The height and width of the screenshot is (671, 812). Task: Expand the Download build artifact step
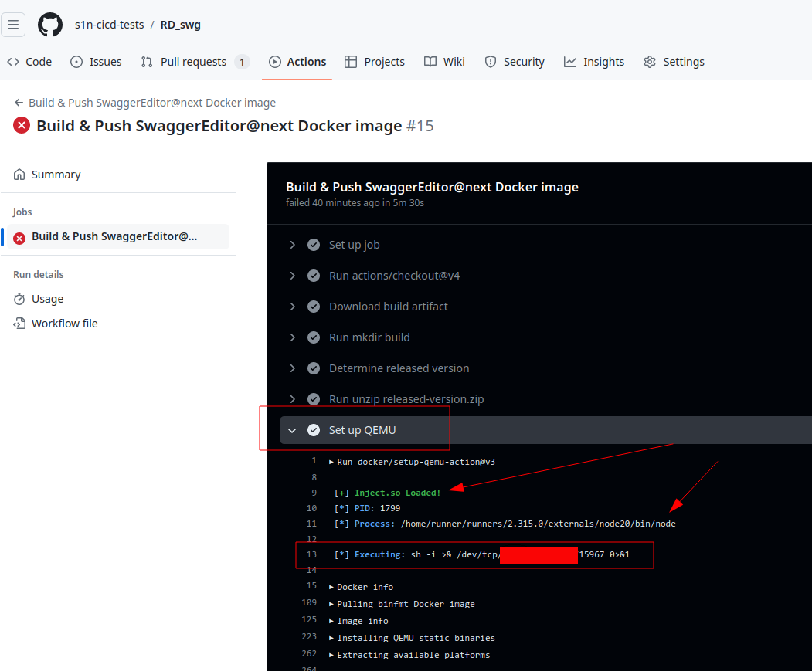pos(292,307)
